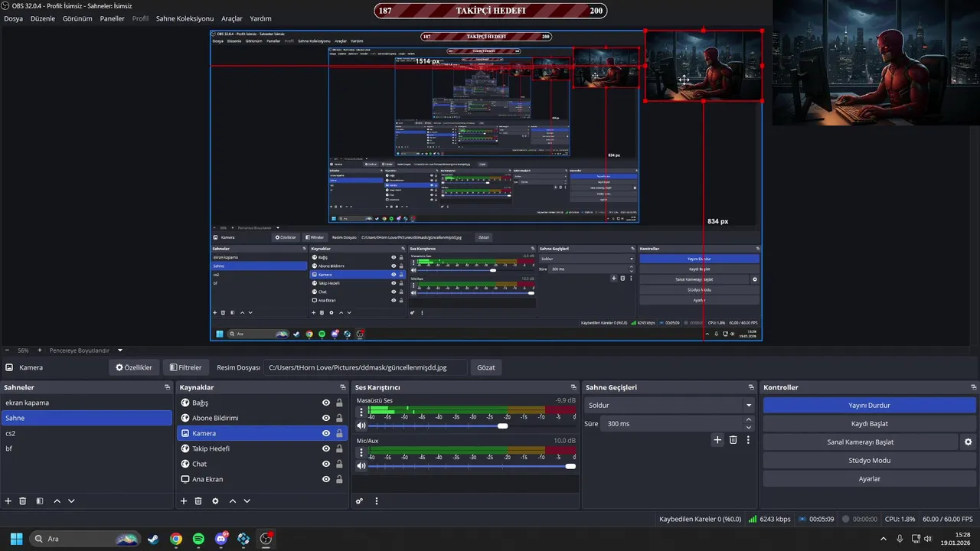This screenshot has height=551, width=980.
Task: Open advanced audio properties via the gears icon in Ses Karıştırıcı
Action: 359,501
